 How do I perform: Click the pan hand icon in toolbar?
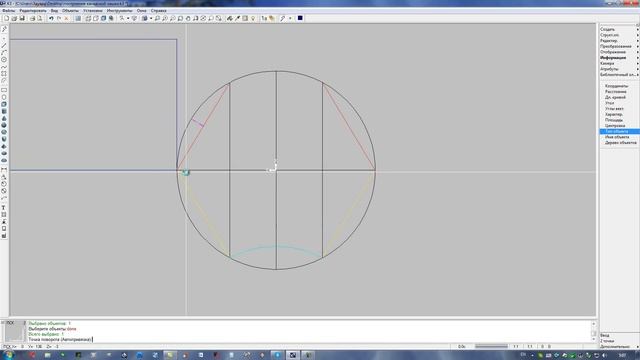(x=188, y=18)
